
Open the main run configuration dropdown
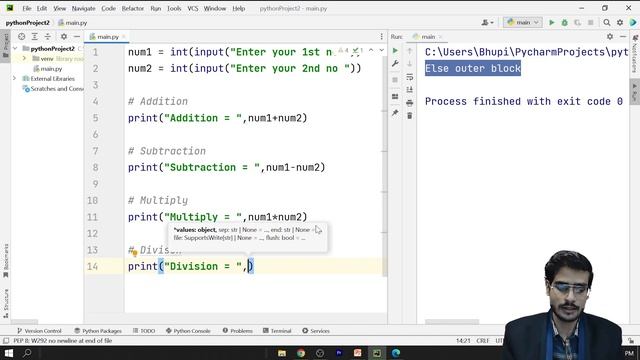523,22
